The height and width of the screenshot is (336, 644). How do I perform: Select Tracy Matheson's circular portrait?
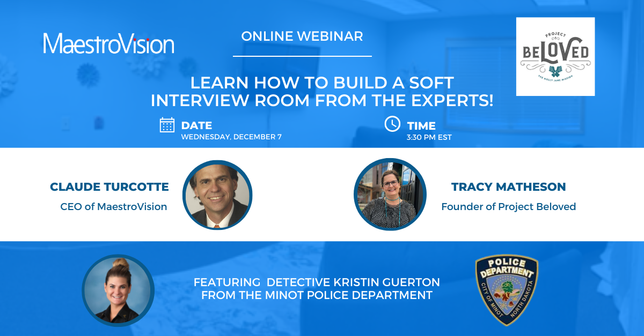click(x=390, y=195)
